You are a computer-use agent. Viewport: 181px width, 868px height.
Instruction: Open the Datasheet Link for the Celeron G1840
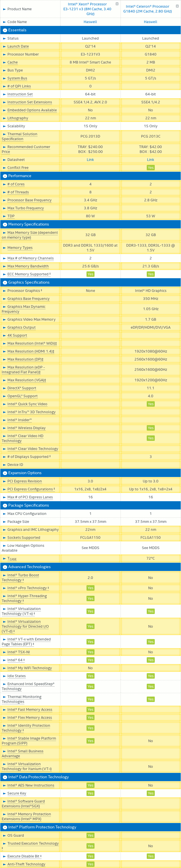point(151,160)
